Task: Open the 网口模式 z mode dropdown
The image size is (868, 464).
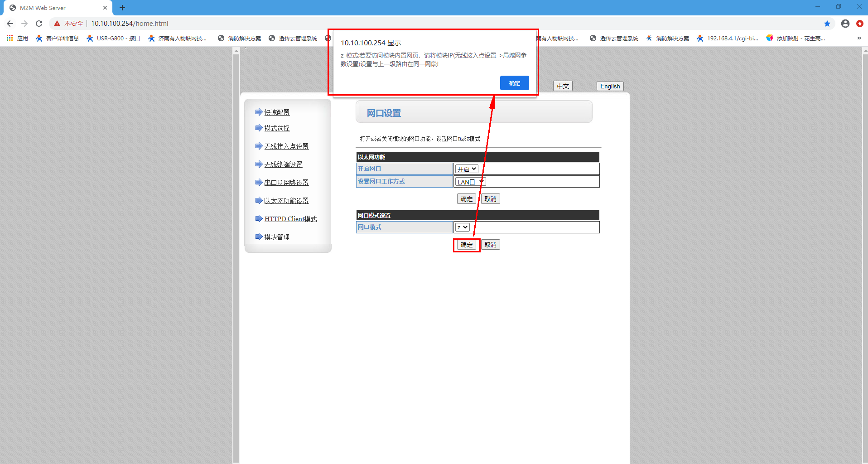Action: (462, 227)
